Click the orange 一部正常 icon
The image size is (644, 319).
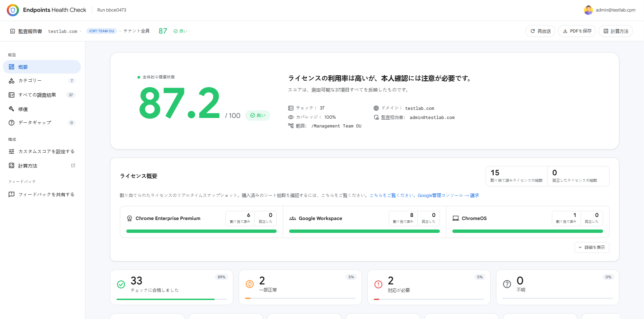[250, 284]
